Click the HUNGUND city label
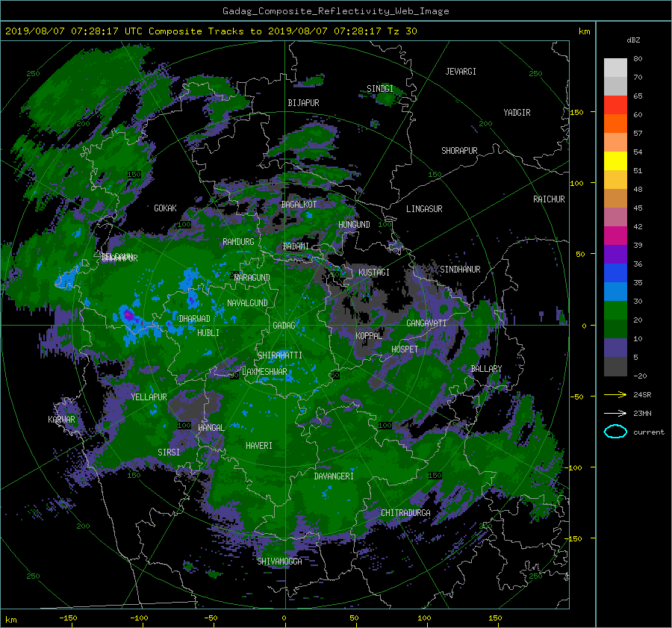The width and height of the screenshot is (672, 628). click(354, 225)
